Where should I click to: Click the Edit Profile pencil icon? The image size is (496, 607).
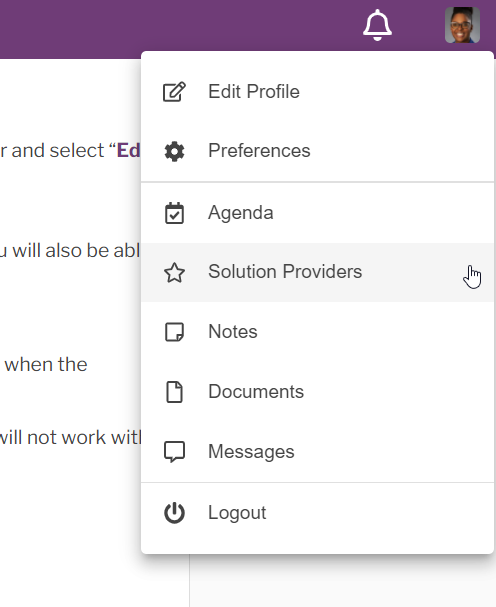click(174, 92)
